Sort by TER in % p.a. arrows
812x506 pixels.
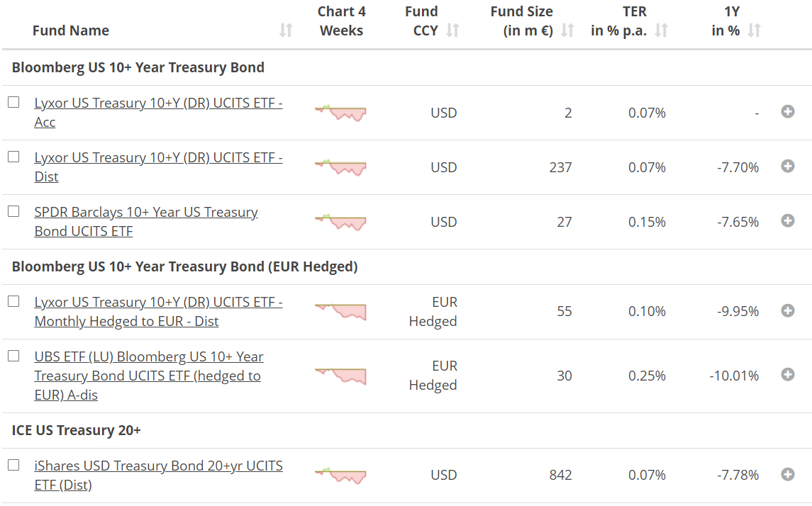point(662,30)
